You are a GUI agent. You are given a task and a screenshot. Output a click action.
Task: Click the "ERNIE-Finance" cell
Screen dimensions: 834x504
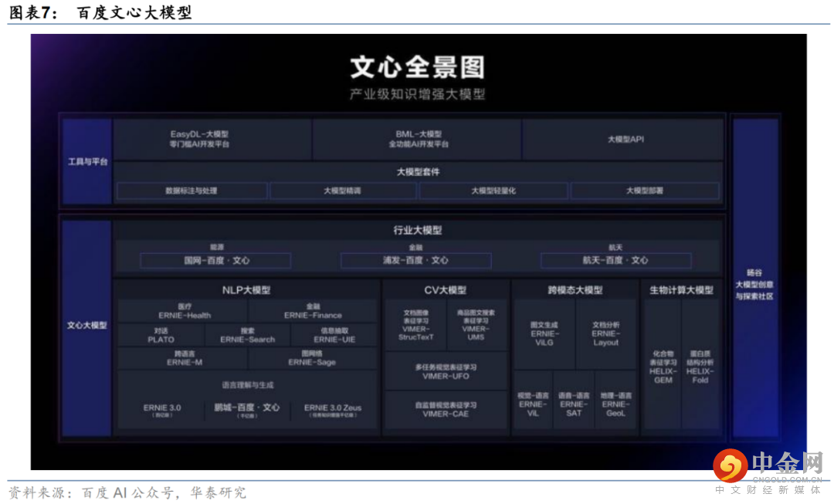[313, 311]
